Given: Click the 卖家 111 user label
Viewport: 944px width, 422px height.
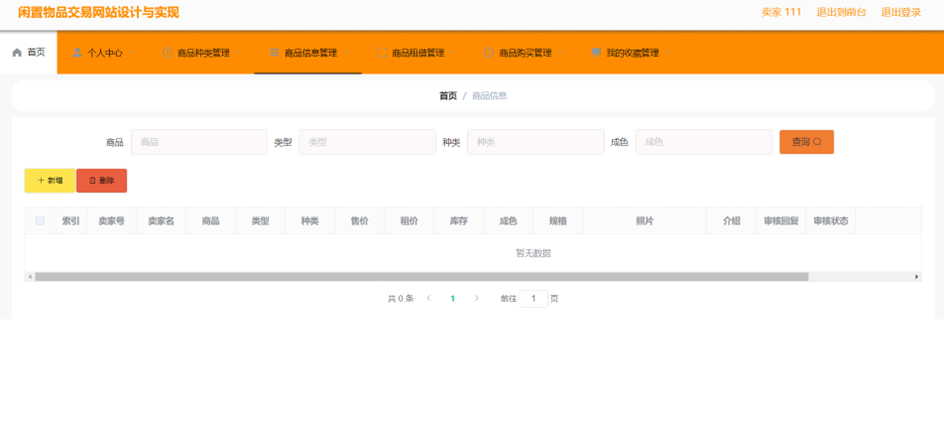Looking at the screenshot, I should [x=781, y=12].
